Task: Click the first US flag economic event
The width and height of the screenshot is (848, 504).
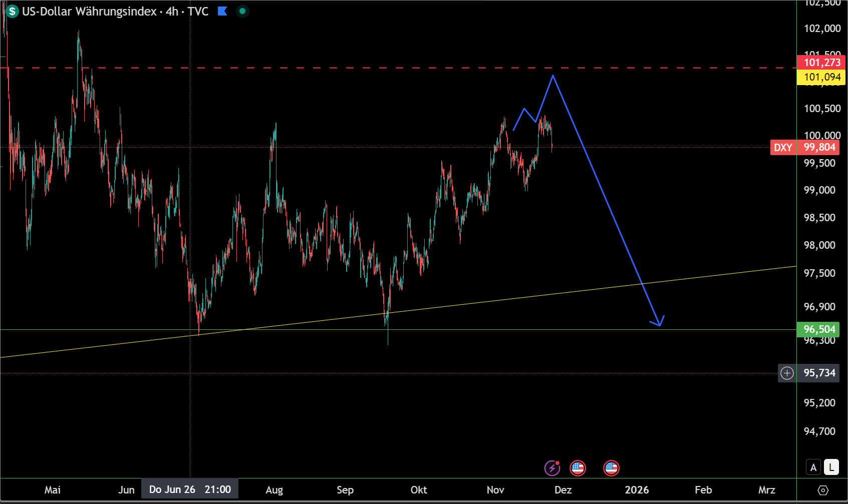Action: click(x=578, y=468)
